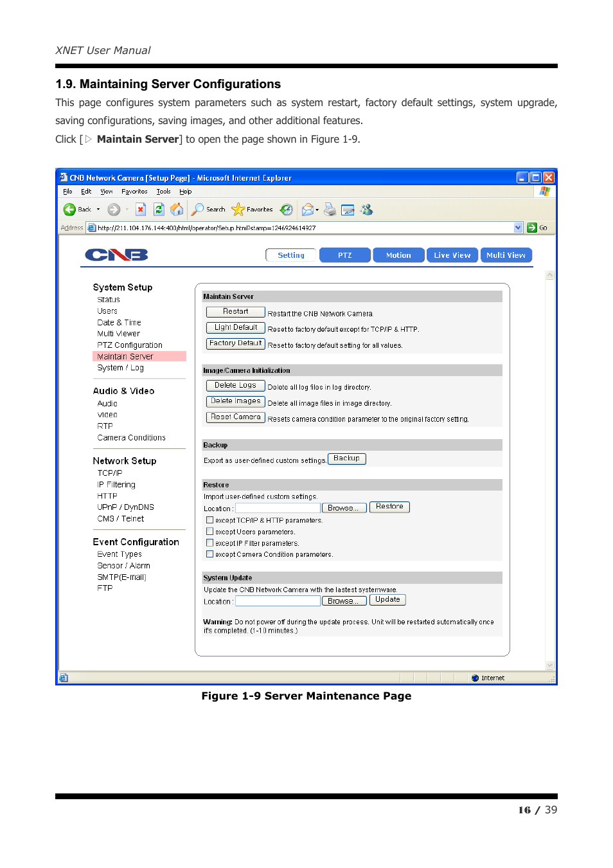Switch to the PTZ tab
The image size is (613, 868).
tap(345, 255)
